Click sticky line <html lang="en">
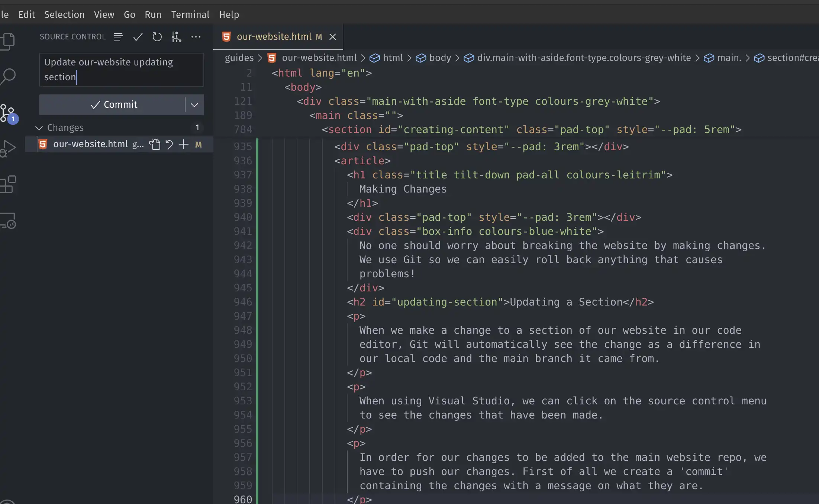Viewport: 819px width, 504px height. click(322, 73)
